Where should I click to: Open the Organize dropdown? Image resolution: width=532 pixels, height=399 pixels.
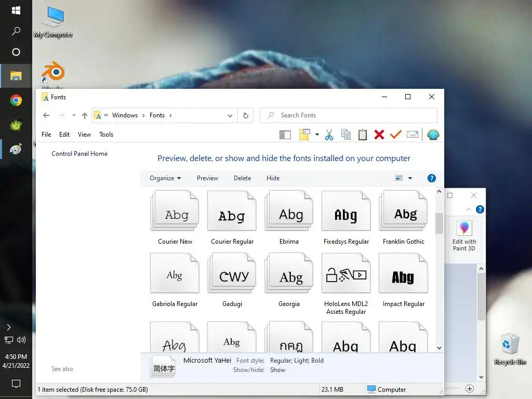click(165, 178)
